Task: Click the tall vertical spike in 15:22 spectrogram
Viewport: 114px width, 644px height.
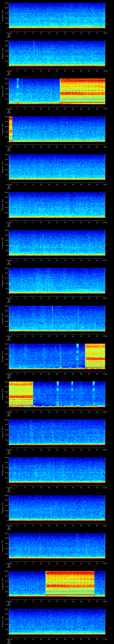Action: coord(52,312)
